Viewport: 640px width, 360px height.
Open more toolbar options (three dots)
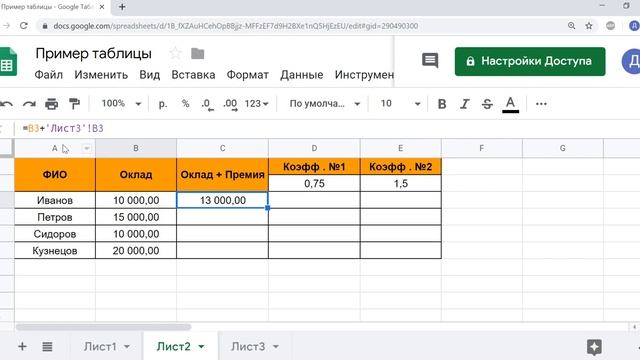coord(541,104)
